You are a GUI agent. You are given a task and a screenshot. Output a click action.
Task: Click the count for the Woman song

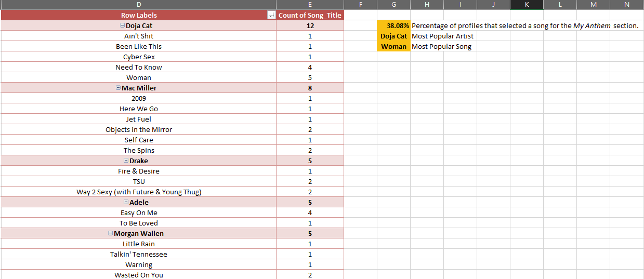click(x=310, y=77)
